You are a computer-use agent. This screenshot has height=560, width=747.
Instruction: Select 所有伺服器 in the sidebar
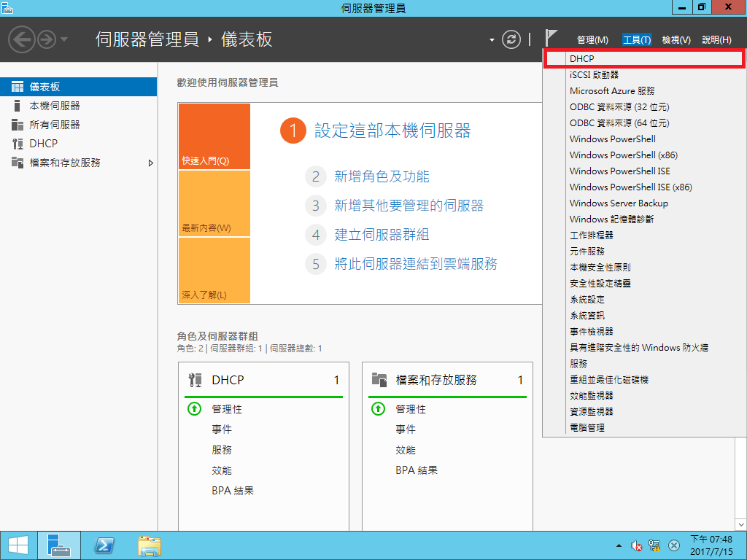(x=78, y=125)
